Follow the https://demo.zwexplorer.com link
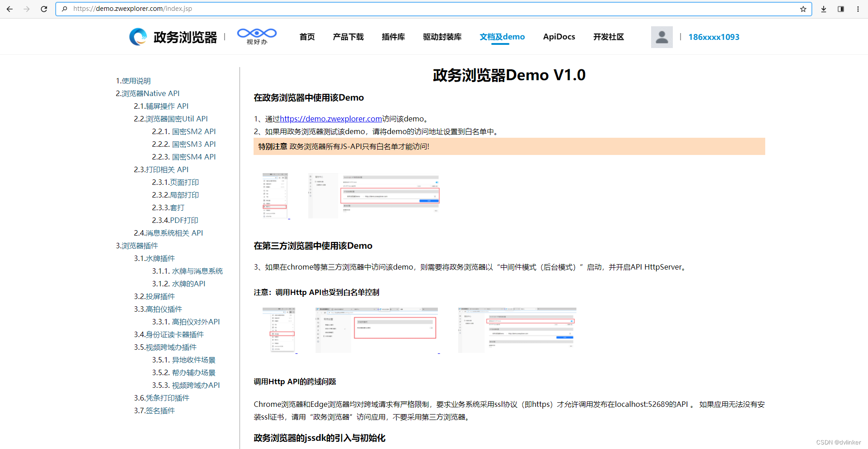 (331, 119)
